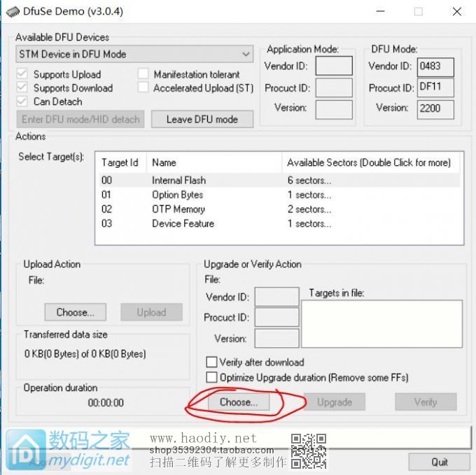Enable Optimize Upgrade duration checkbox
The image size is (476, 475).
[x=211, y=378]
